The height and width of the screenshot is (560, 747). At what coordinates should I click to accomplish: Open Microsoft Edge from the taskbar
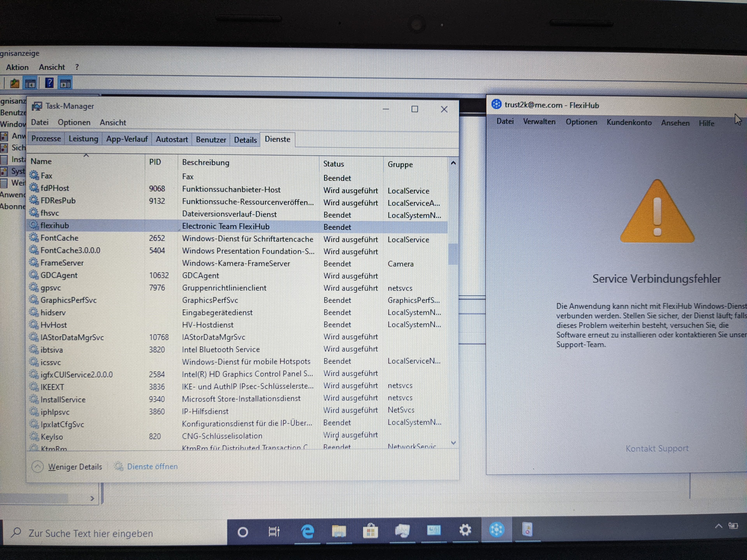click(307, 531)
